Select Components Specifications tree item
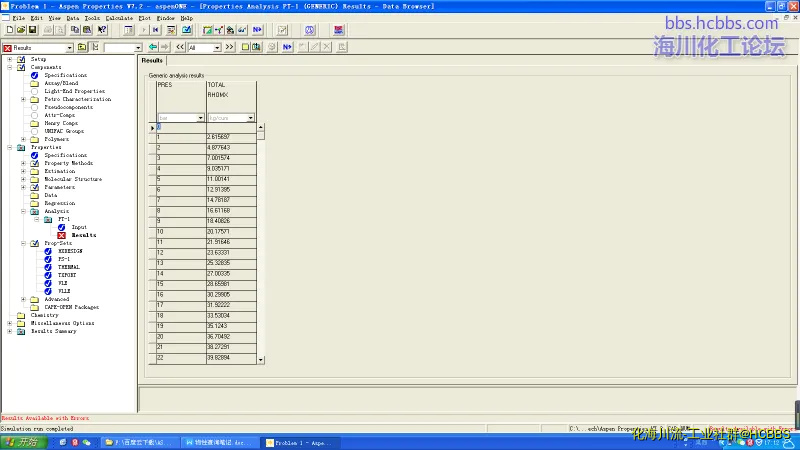The image size is (800, 450). click(x=66, y=75)
